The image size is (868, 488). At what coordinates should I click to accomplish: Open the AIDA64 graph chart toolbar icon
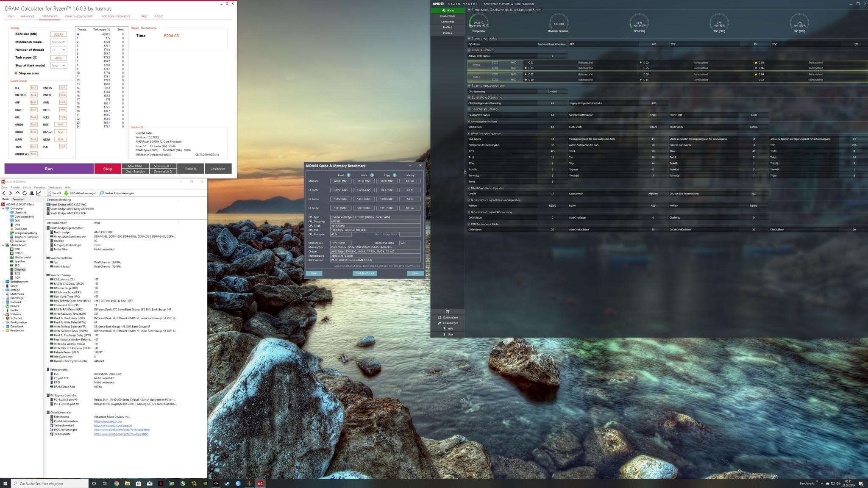(39, 193)
